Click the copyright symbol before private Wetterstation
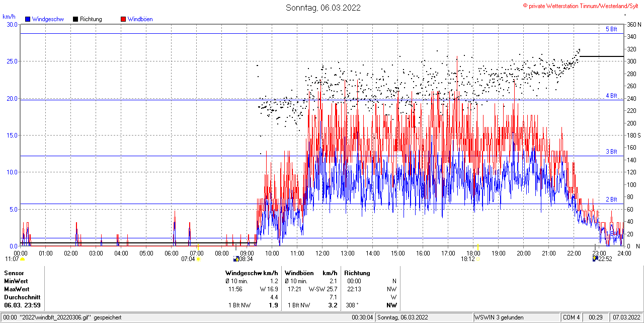 click(x=525, y=5)
